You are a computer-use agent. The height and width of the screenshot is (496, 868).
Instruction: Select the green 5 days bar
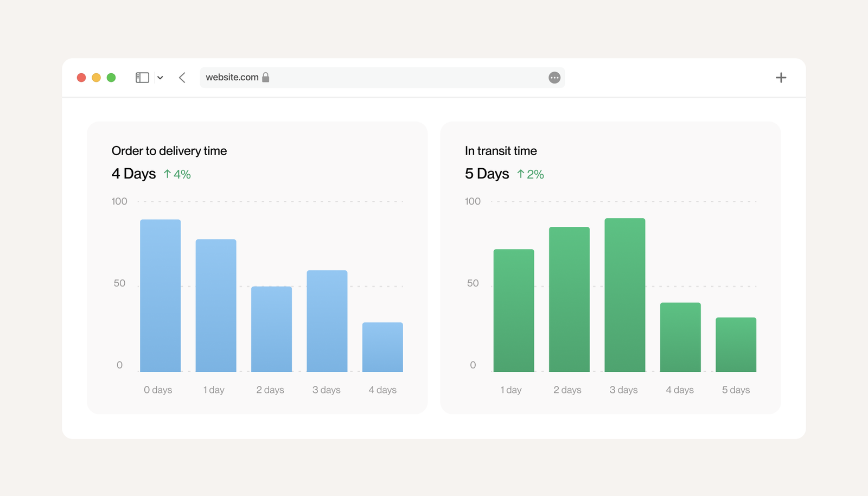coord(736,345)
